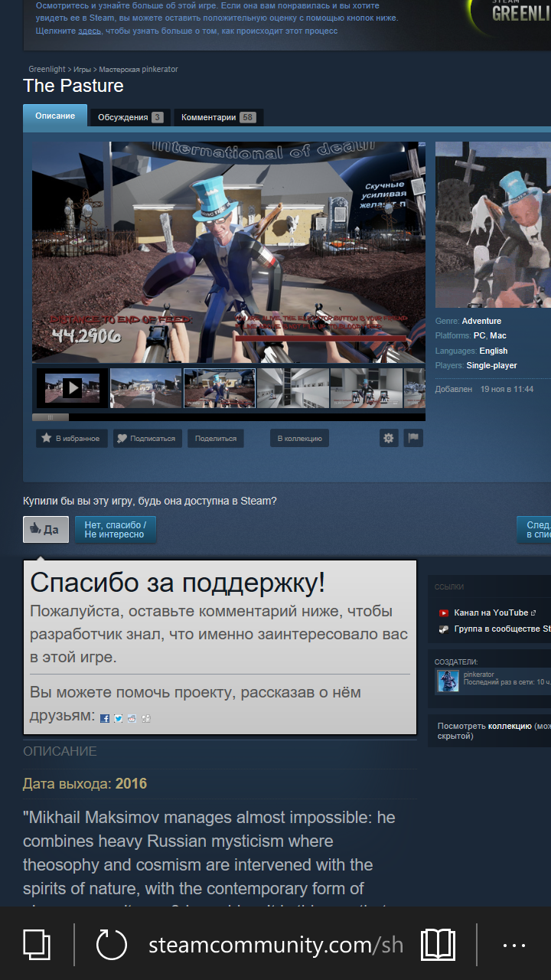This screenshot has width=551, height=980.
Task: Click the СОЗДАТЕЛИ section label
Action: point(456,661)
